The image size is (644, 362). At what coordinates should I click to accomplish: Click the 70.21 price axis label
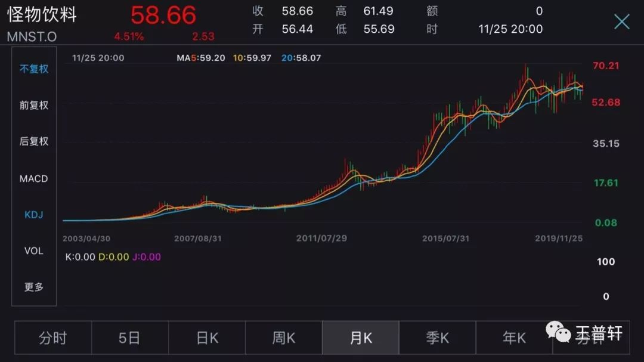tap(606, 66)
